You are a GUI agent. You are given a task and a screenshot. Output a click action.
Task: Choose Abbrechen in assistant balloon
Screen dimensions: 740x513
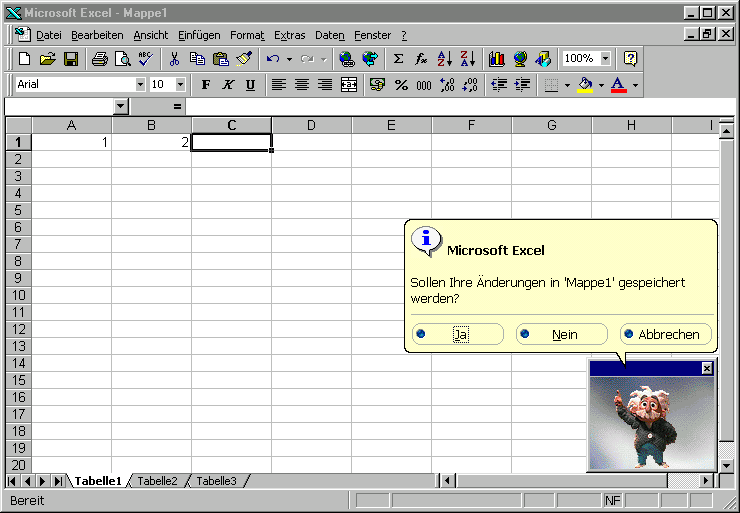pos(665,334)
